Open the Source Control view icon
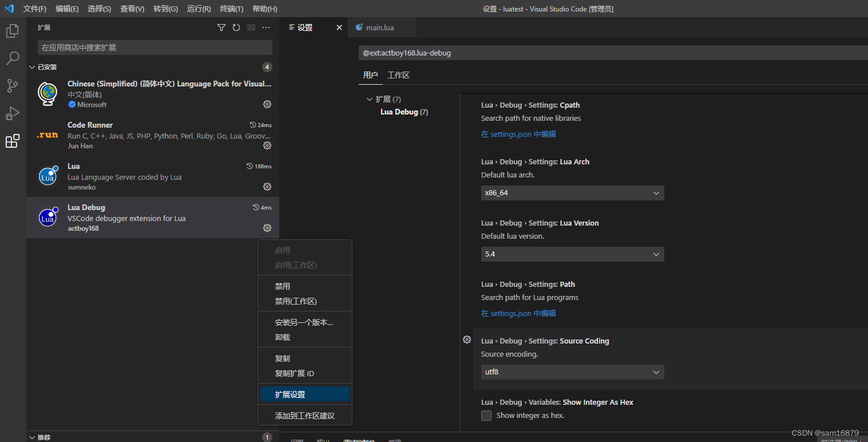The width and height of the screenshot is (868, 442). pos(13,86)
